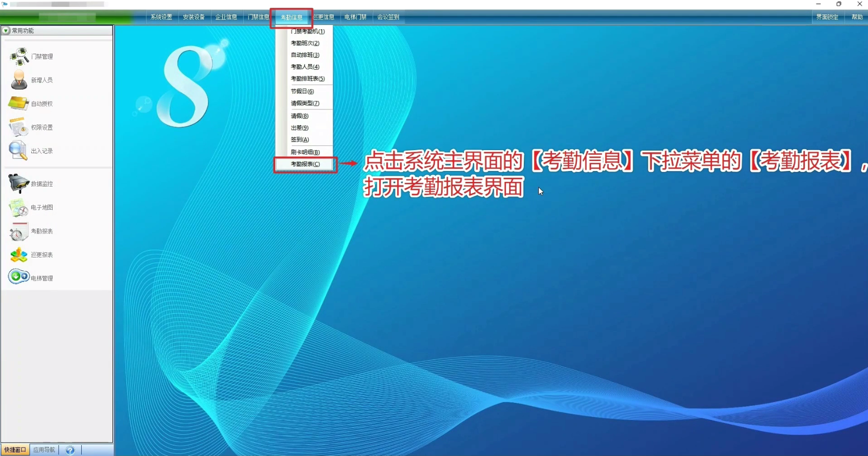
Task: Select 考勤报表(C) menu entry
Action: (x=305, y=164)
